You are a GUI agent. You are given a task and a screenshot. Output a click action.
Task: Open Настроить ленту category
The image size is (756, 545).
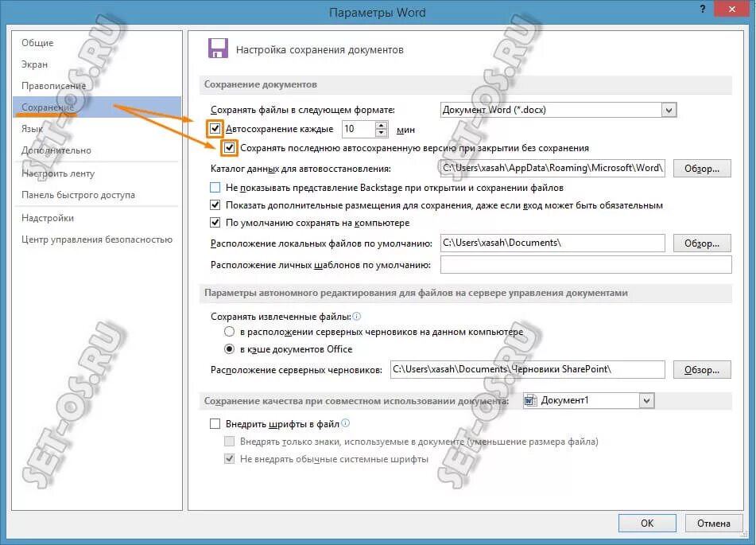[96, 173]
